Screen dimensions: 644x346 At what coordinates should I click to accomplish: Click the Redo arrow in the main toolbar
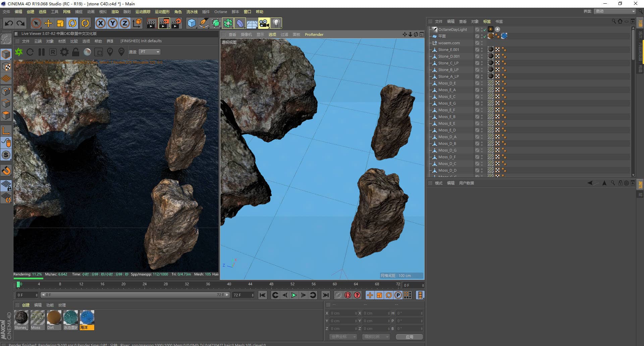click(x=21, y=23)
